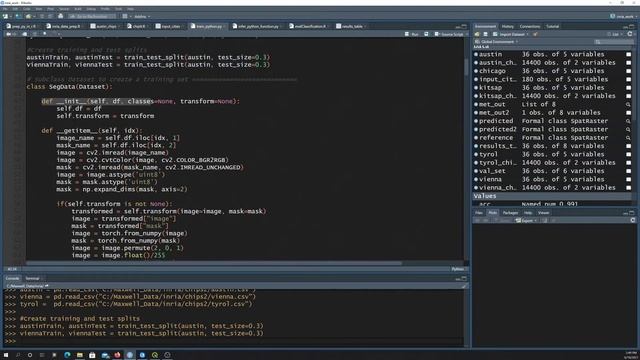Open the Addins dropdown
Viewport: 640px width, 360px height.
(x=142, y=16)
